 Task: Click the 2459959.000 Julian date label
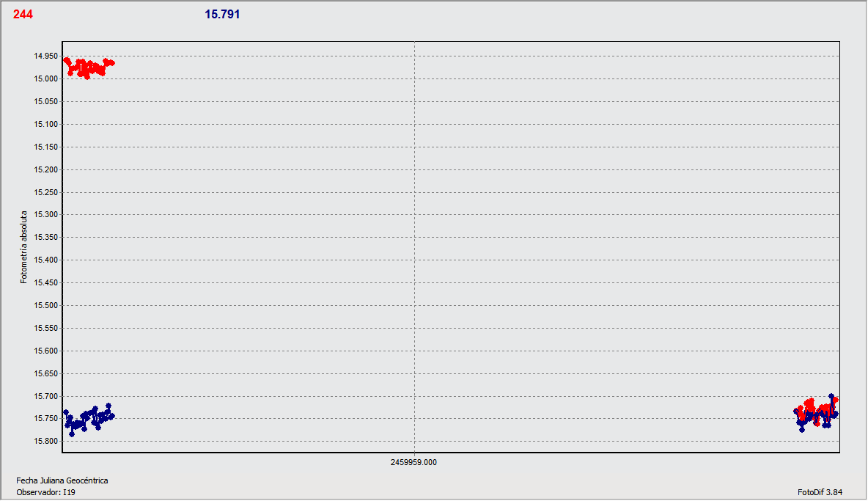[x=414, y=462]
